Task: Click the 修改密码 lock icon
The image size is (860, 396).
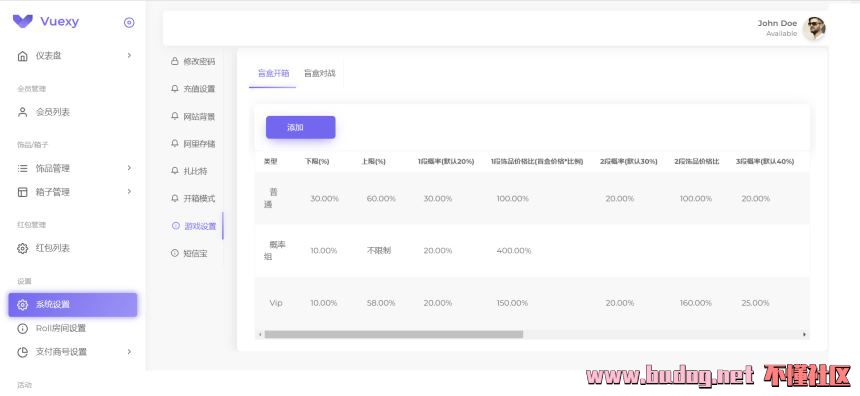Action: [x=174, y=61]
